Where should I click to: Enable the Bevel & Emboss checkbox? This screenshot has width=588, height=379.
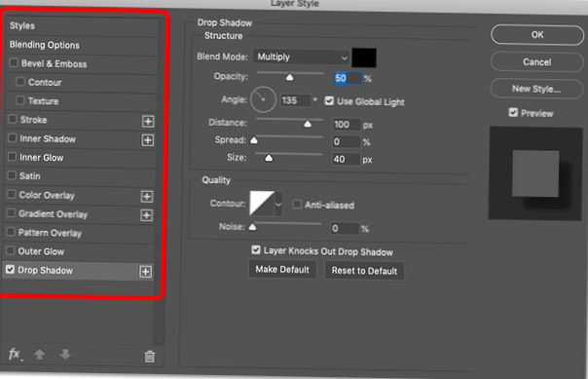click(14, 62)
